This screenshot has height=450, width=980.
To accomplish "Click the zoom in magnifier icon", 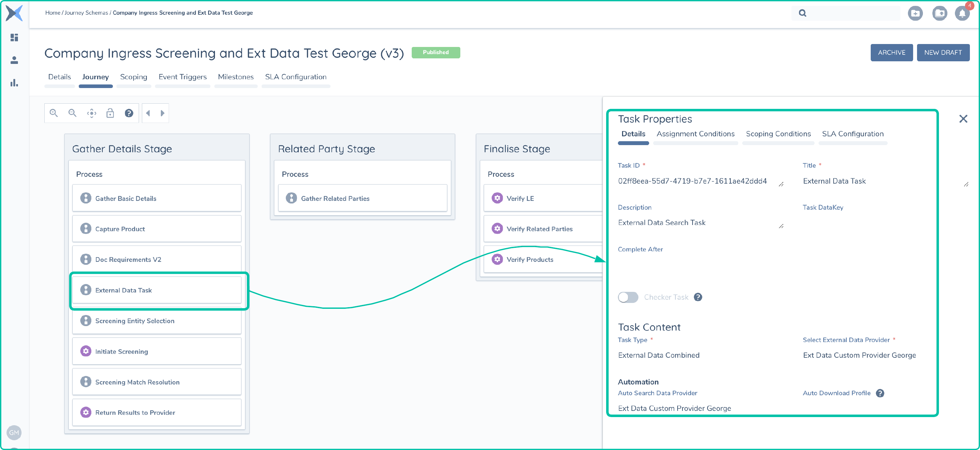I will coord(54,113).
